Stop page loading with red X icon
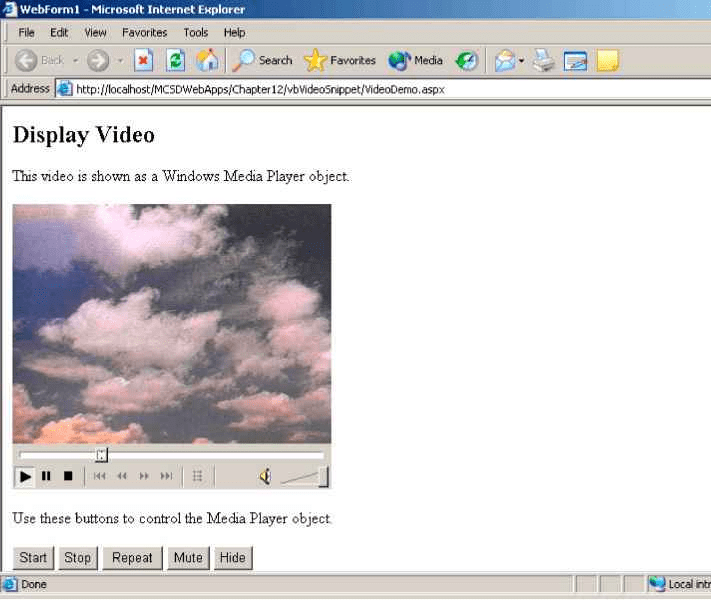 pyautogui.click(x=144, y=60)
